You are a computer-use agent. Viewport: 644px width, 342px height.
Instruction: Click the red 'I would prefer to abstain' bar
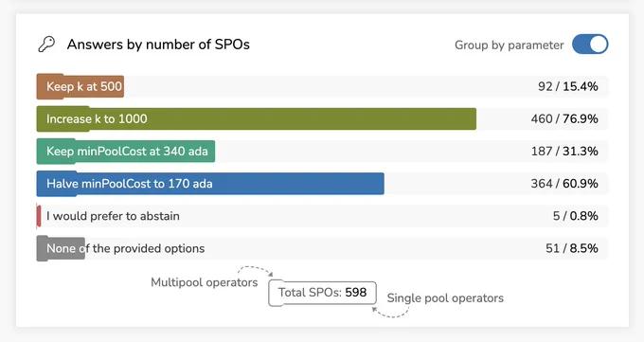click(39, 216)
